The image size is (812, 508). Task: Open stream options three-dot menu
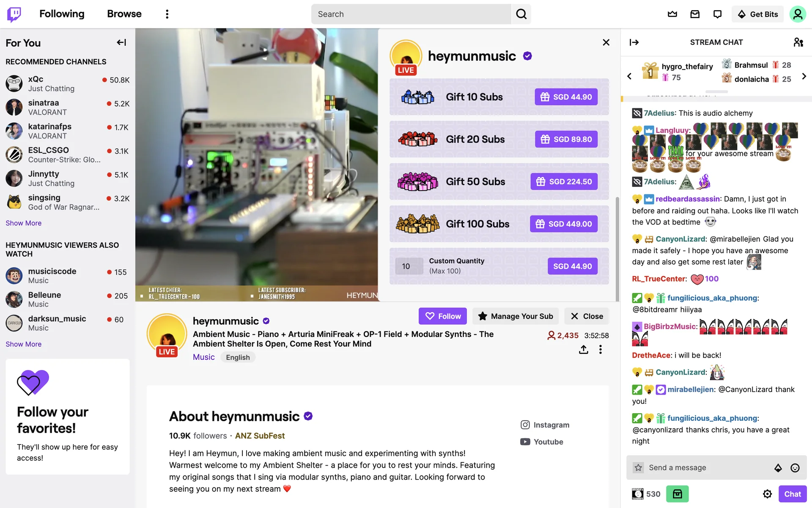click(x=600, y=350)
